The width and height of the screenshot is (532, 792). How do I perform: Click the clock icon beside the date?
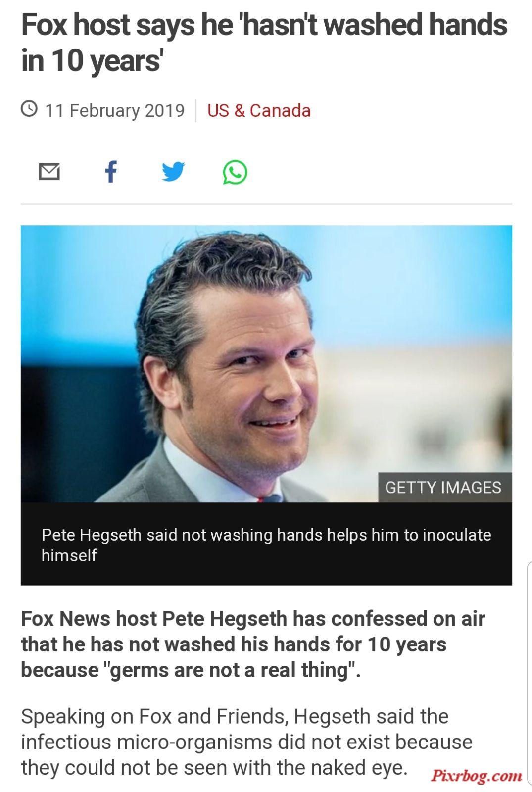point(29,108)
